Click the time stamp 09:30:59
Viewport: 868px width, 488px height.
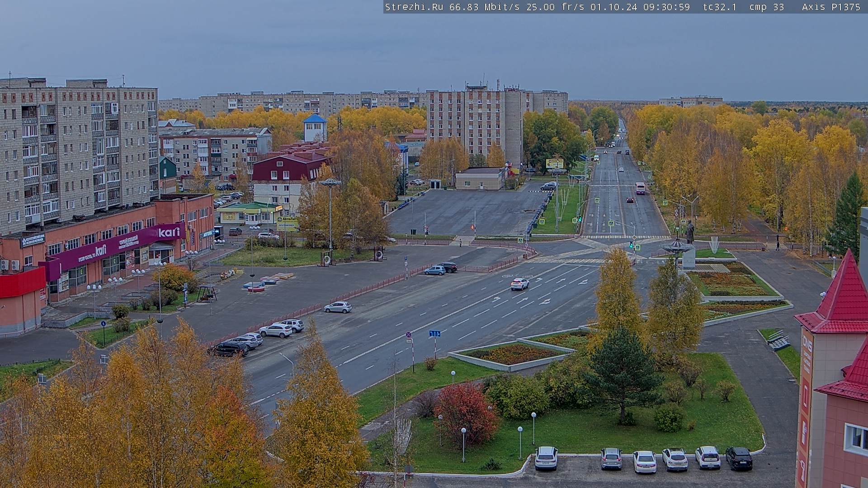point(666,7)
